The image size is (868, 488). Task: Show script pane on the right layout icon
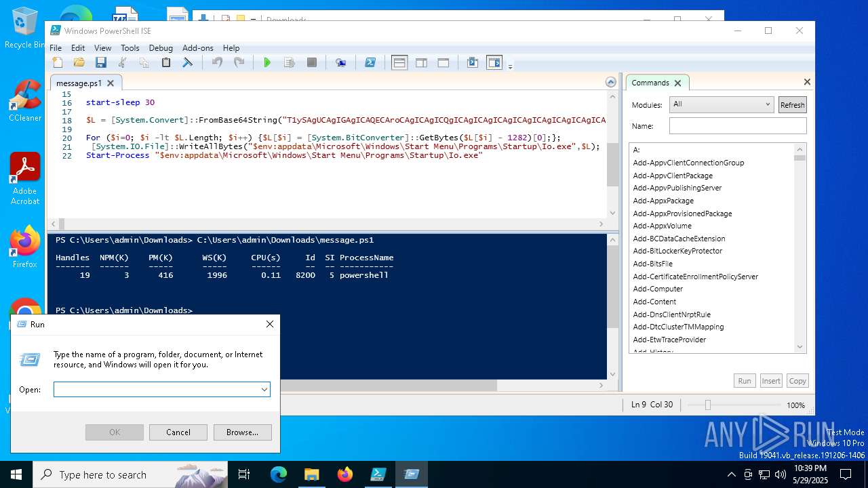[421, 62]
